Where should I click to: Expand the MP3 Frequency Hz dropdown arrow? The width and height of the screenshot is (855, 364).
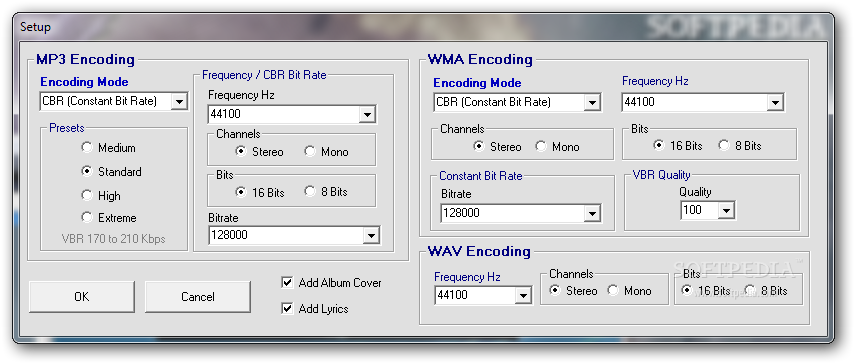[368, 114]
